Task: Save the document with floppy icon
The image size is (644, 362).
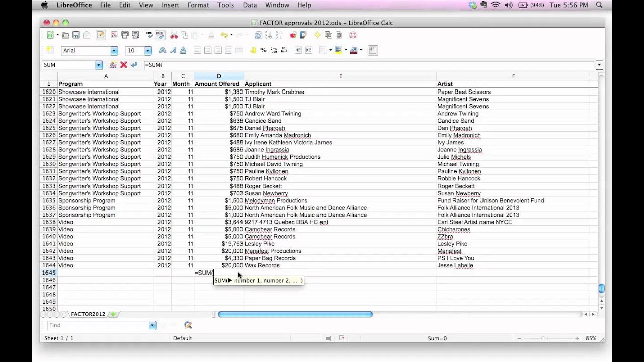Action: tap(76, 35)
